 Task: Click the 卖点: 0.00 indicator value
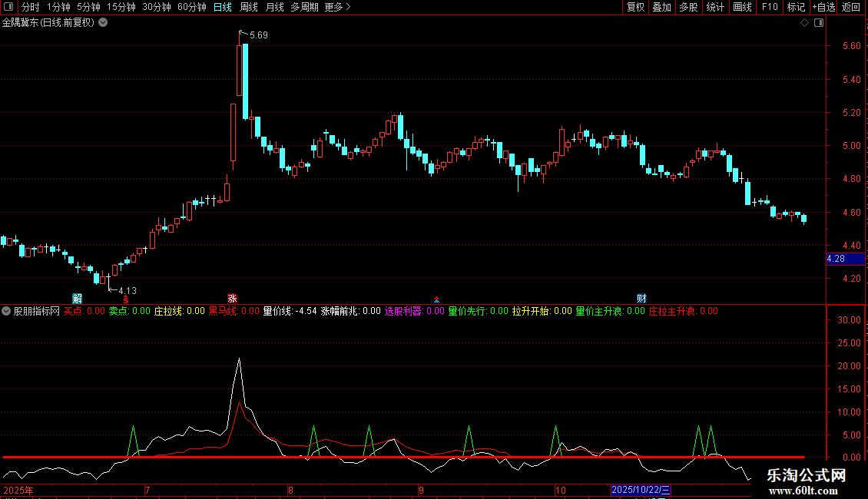[x=130, y=311]
